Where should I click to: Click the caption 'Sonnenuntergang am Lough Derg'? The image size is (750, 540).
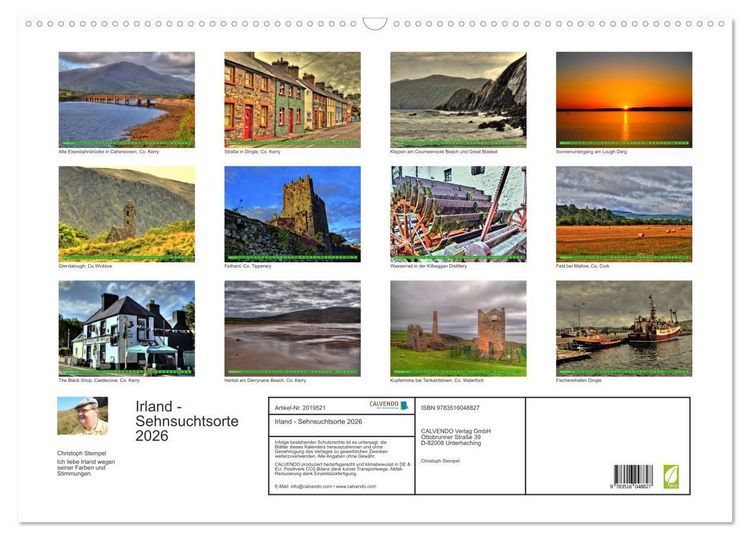(591, 152)
